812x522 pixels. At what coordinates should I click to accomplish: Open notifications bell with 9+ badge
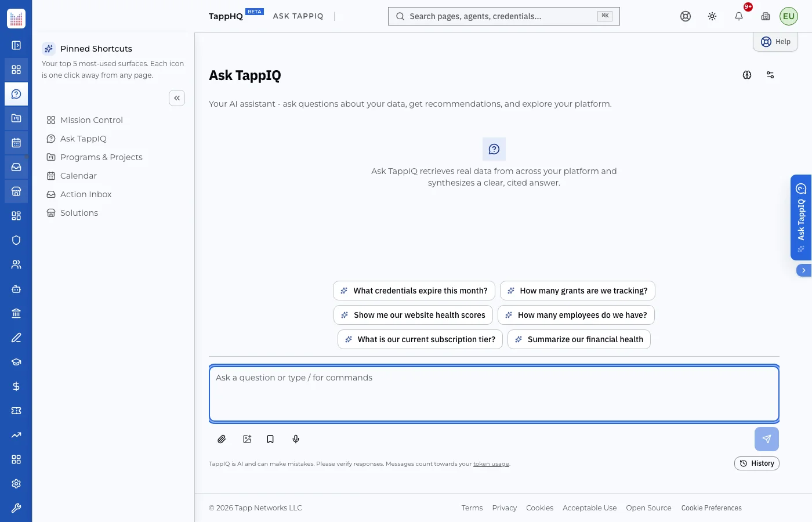739,16
